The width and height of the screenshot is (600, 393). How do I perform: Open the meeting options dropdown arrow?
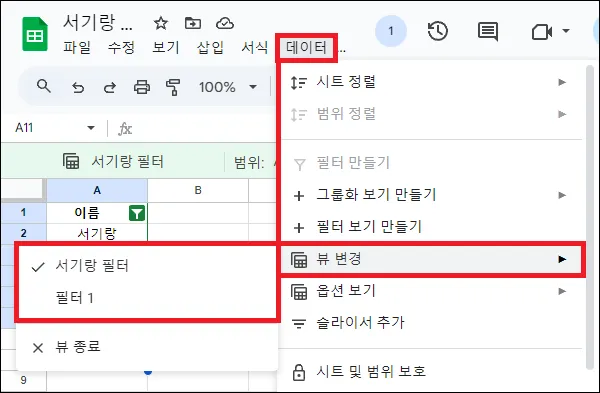tap(566, 31)
